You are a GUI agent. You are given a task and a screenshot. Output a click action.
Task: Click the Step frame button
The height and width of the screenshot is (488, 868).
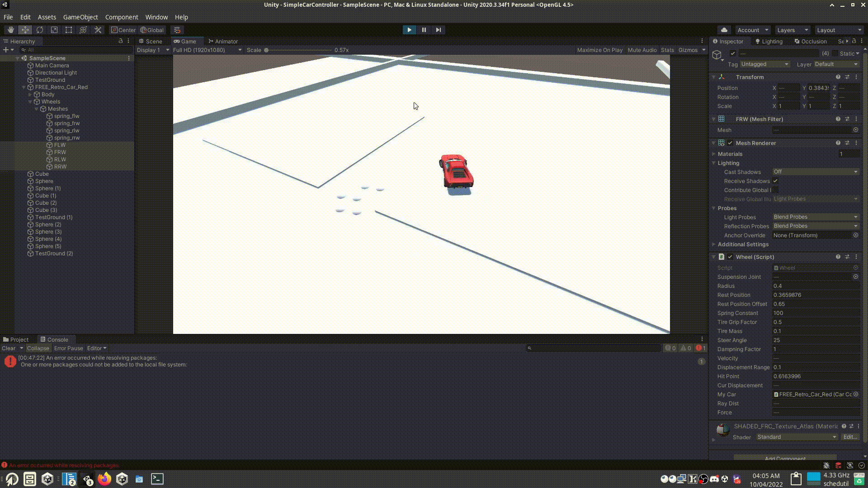[x=438, y=30]
